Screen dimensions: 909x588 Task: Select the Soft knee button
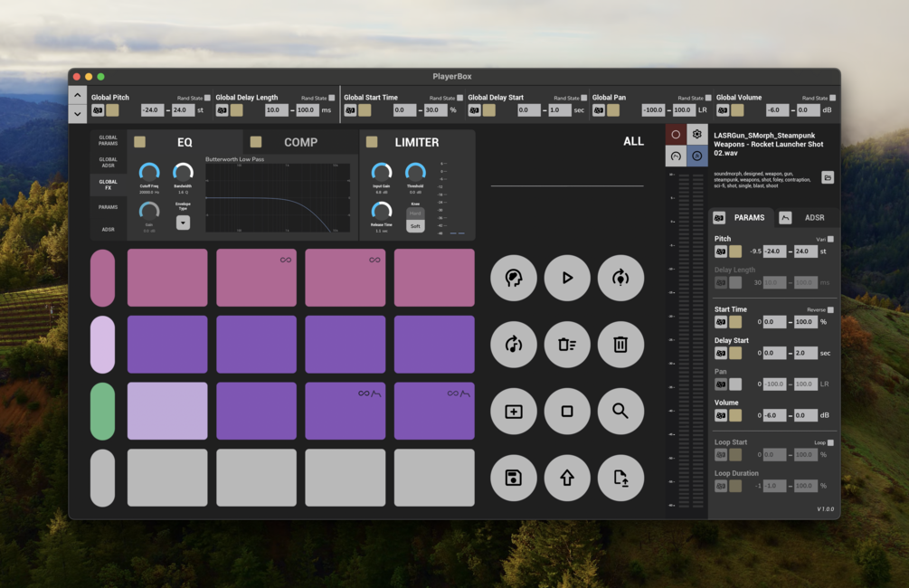pyautogui.click(x=415, y=226)
